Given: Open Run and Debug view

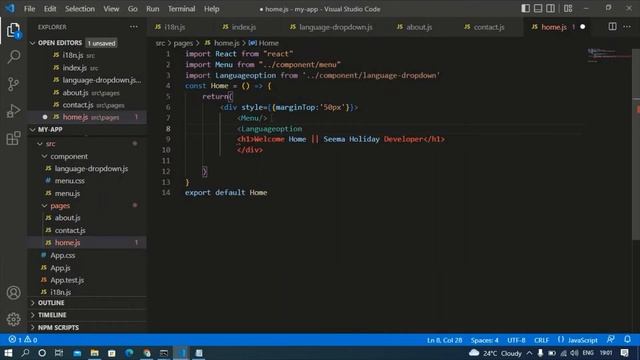Looking at the screenshot, I should click(13, 111).
